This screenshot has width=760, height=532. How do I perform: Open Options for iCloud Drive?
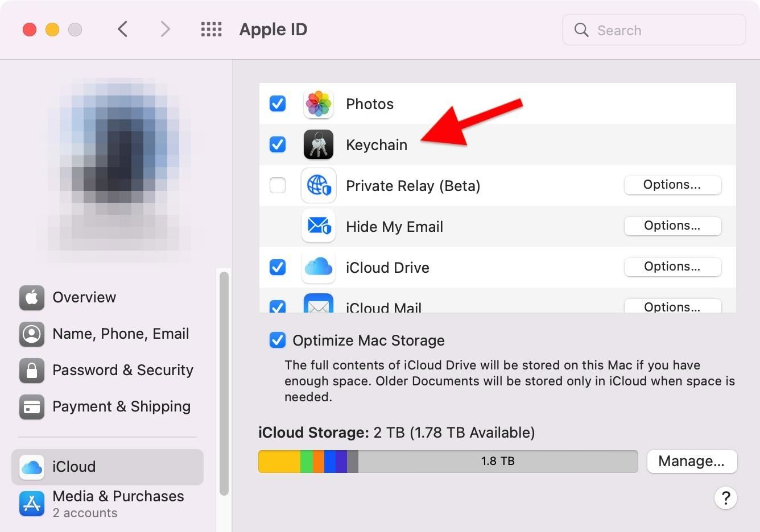(x=672, y=267)
